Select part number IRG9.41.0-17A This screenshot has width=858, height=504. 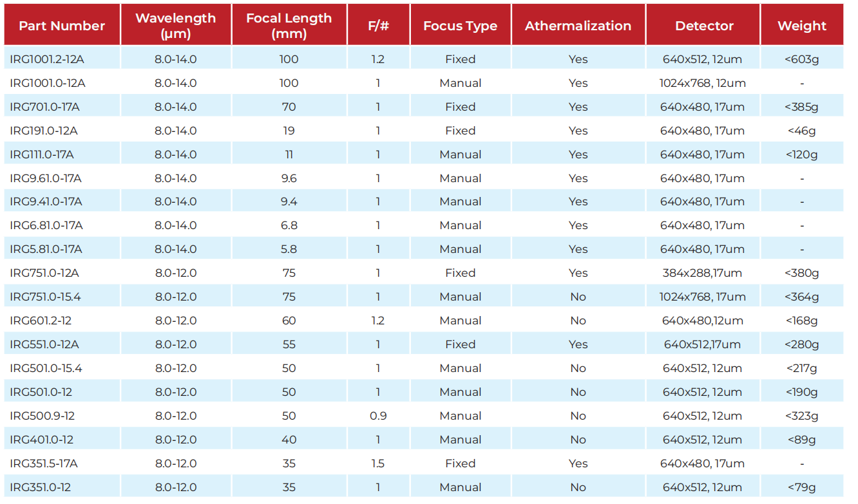pos(46,201)
